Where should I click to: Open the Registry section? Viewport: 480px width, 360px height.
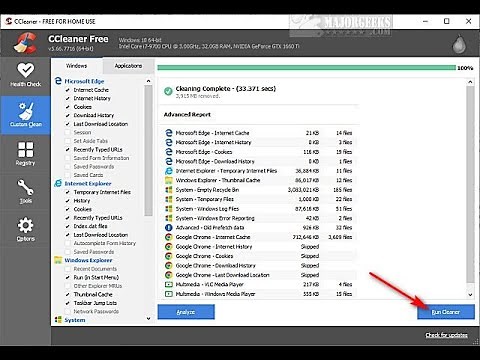click(x=25, y=154)
